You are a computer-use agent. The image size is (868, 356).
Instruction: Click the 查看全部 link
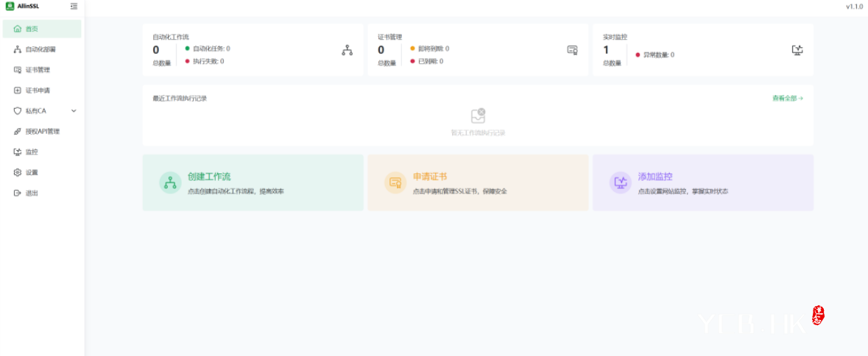787,98
